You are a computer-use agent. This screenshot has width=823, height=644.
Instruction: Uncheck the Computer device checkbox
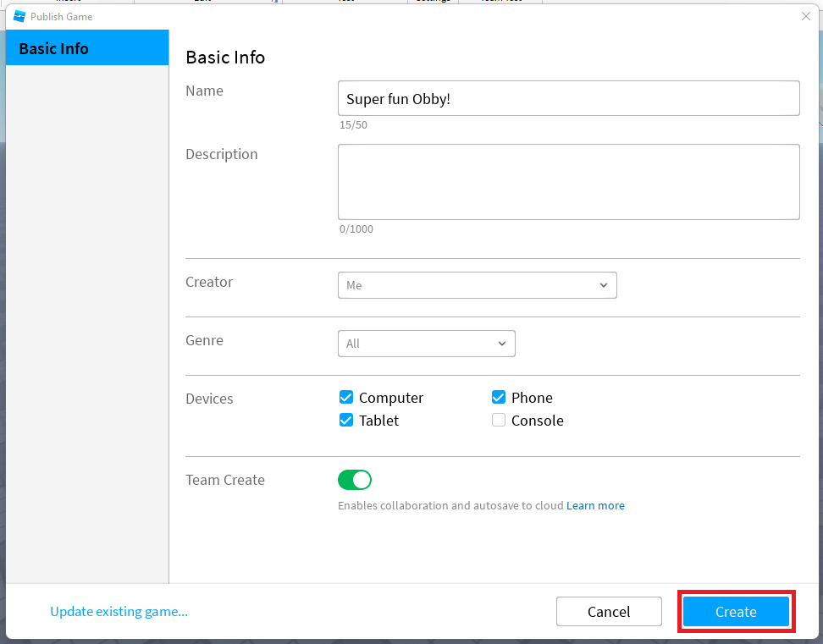346,398
